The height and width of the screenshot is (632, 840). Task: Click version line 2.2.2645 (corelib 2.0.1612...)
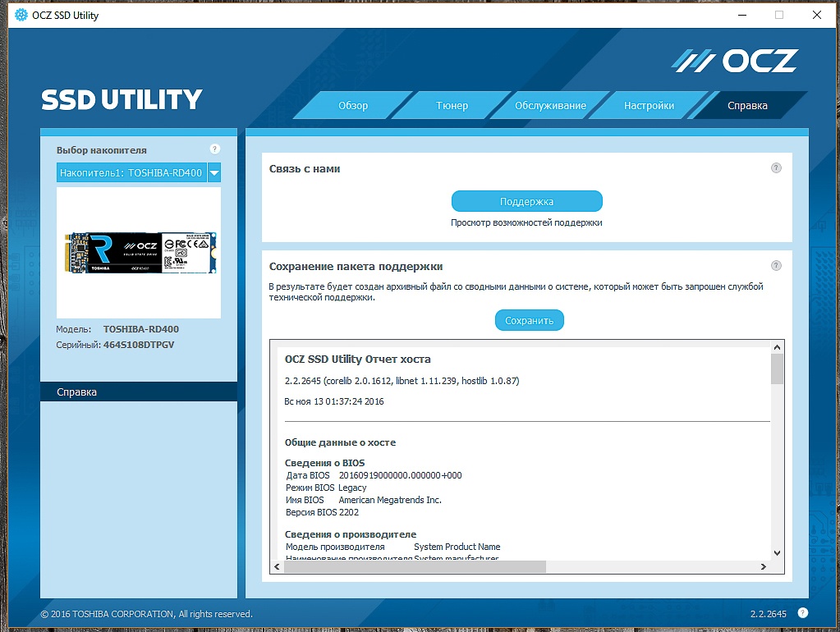pos(402,381)
